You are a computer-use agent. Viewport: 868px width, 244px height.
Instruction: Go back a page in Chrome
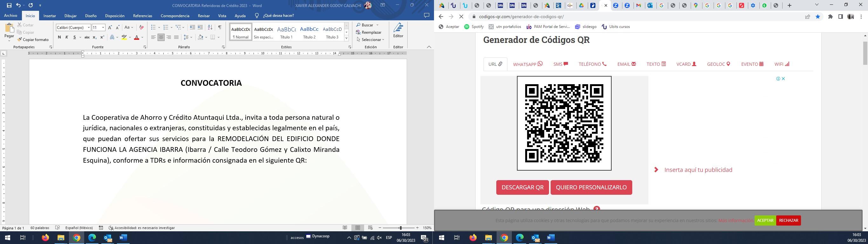pos(441,17)
